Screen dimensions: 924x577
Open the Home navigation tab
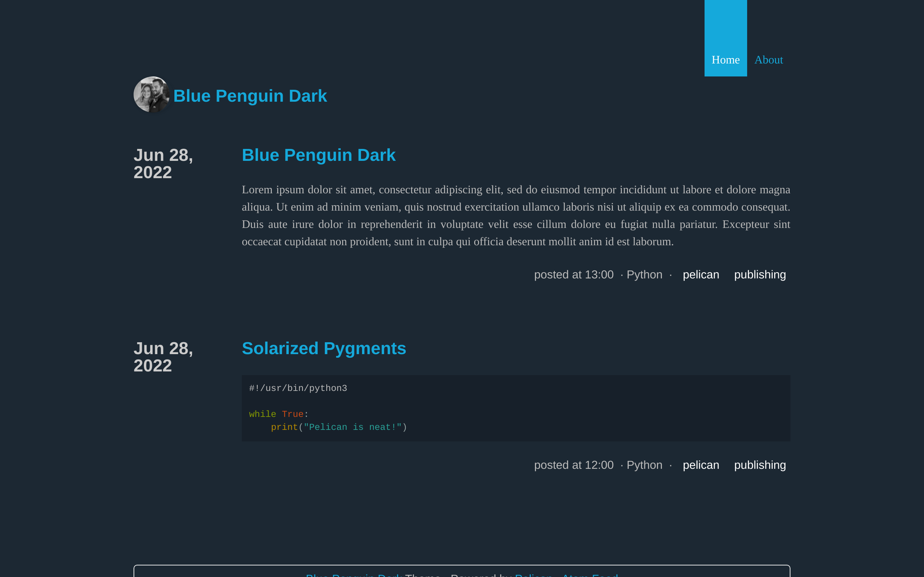coord(725,60)
